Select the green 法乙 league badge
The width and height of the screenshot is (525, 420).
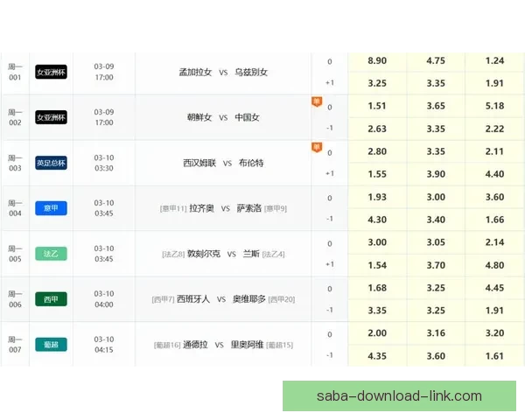(x=51, y=254)
